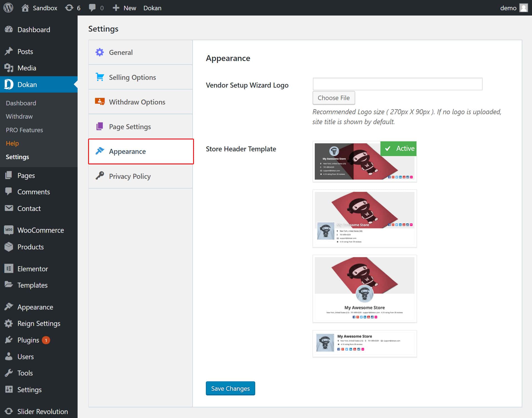Image resolution: width=532 pixels, height=418 pixels.
Task: Click the Slider Revolution refresh icon
Action: click(9, 411)
